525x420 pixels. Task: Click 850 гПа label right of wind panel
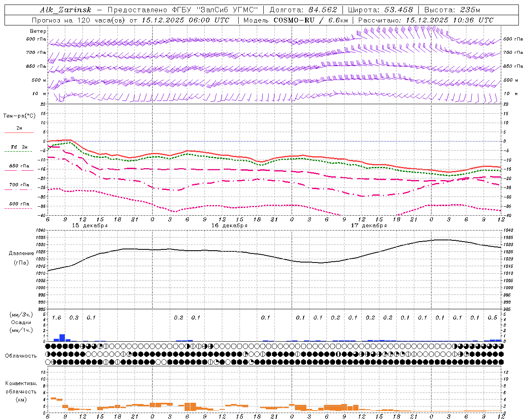[513, 66]
